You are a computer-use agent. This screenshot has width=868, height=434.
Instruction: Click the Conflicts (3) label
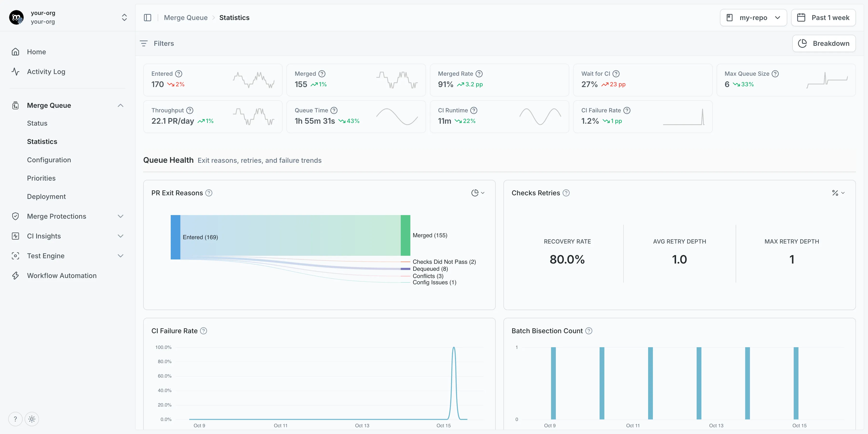[428, 276]
